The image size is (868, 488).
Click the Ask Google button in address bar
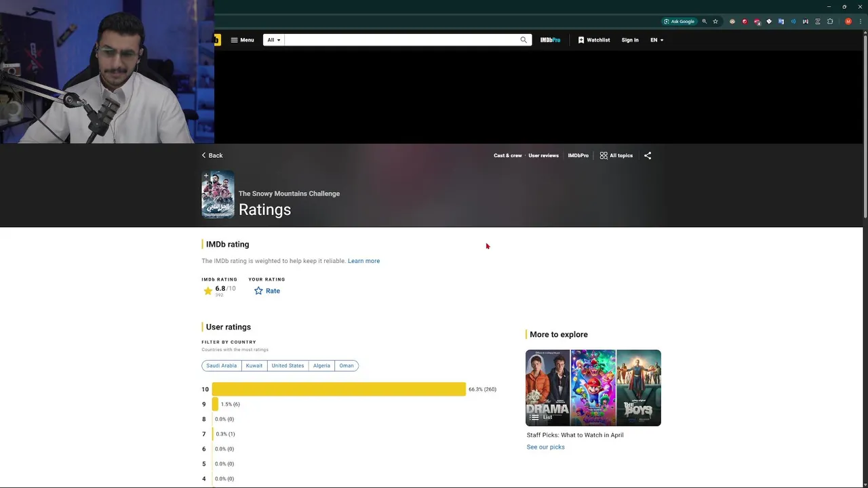pyautogui.click(x=679, y=22)
